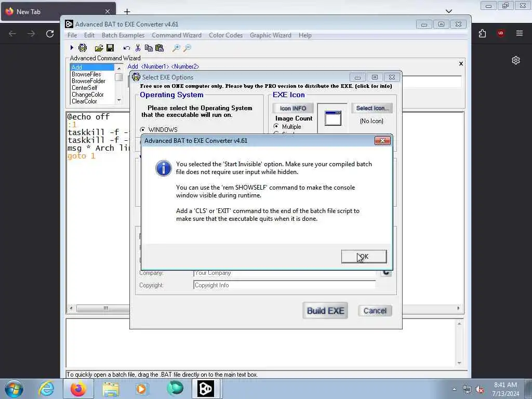The image size is (532, 399).
Task: Cut selected text with the scissors icon
Action: [138, 48]
